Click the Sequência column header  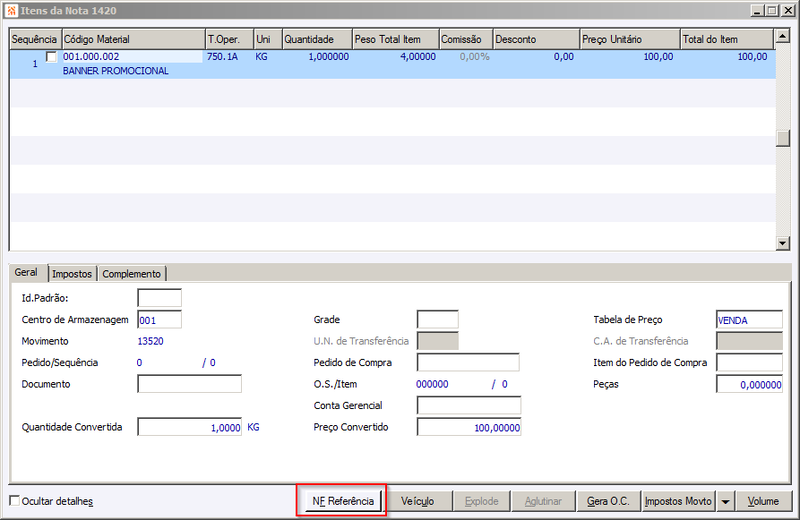coord(34,39)
